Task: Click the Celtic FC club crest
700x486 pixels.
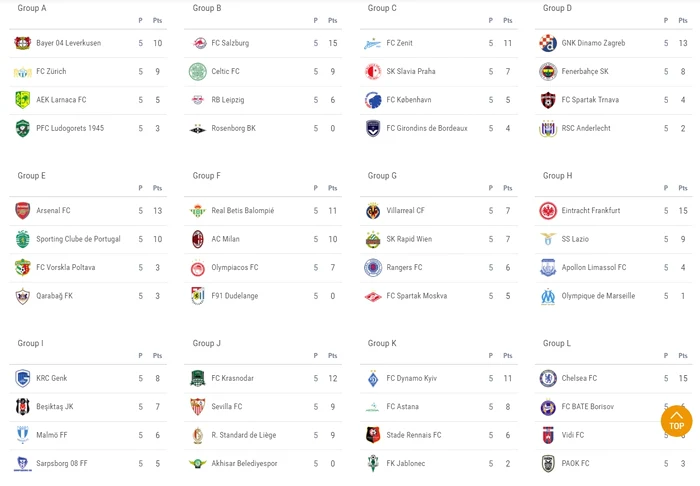Action: tap(198, 71)
